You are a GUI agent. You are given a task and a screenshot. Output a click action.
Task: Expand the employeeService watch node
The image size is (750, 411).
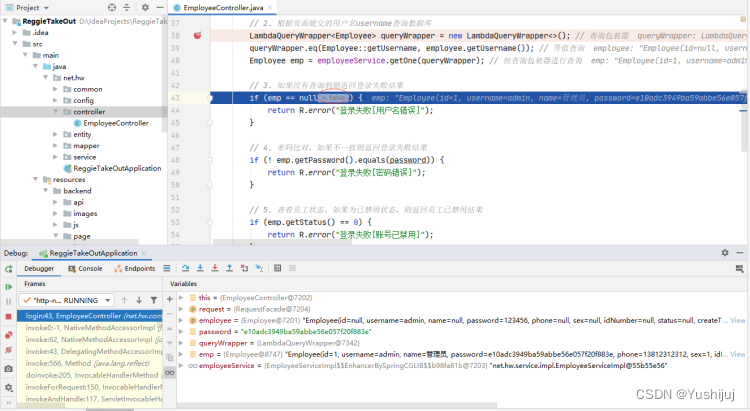(x=181, y=366)
